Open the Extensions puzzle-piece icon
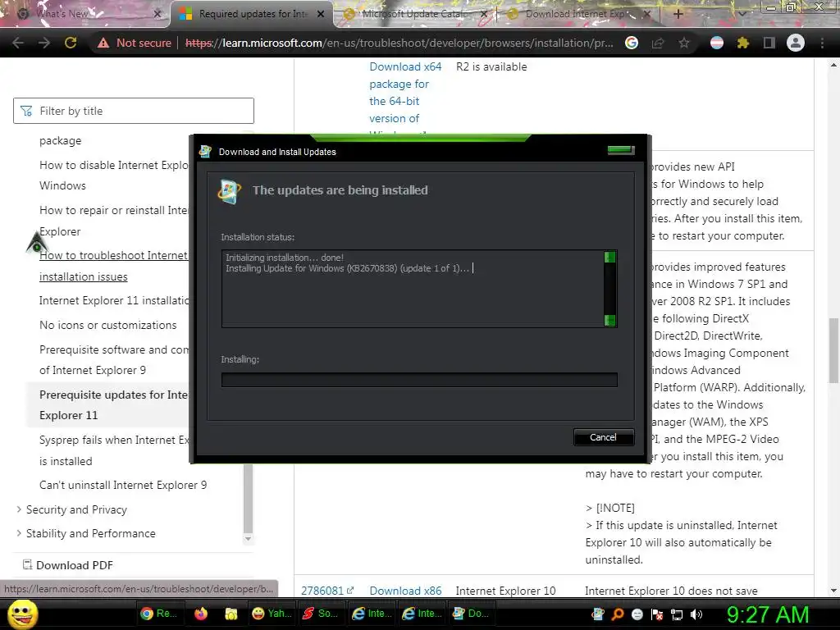The width and height of the screenshot is (840, 630). pos(743,43)
